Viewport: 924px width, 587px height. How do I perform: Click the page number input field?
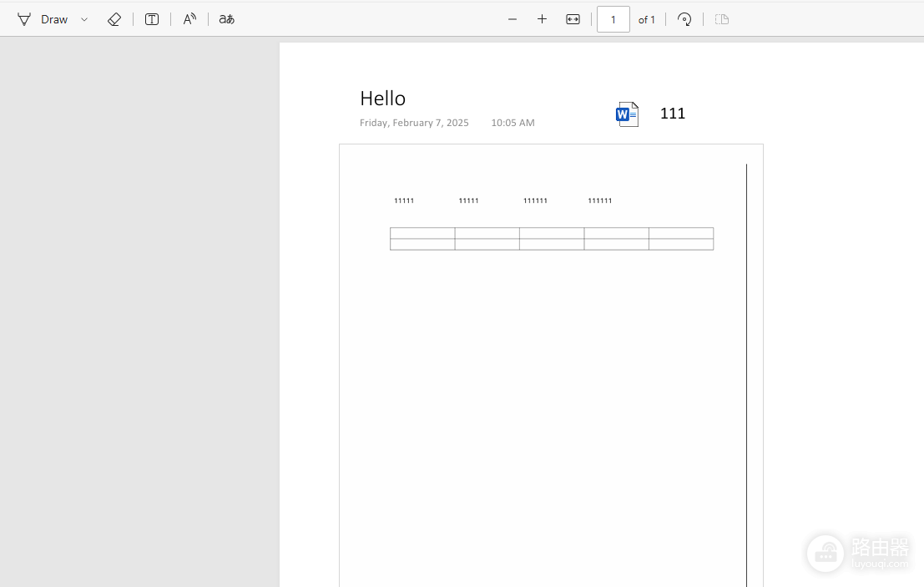(613, 19)
